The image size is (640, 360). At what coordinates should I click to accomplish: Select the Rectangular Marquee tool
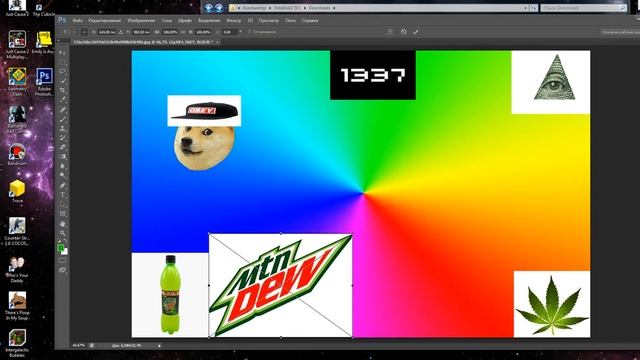[62, 62]
